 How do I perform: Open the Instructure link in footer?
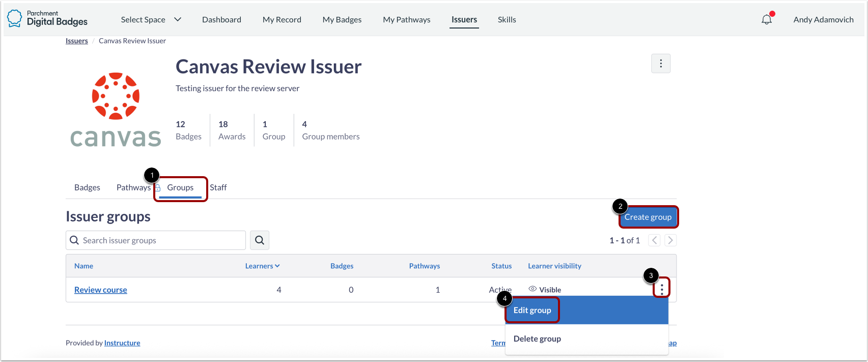pyautogui.click(x=122, y=343)
